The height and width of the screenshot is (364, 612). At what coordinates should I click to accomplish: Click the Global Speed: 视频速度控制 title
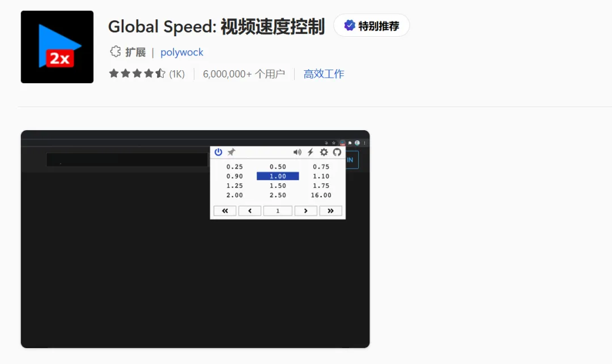216,27
